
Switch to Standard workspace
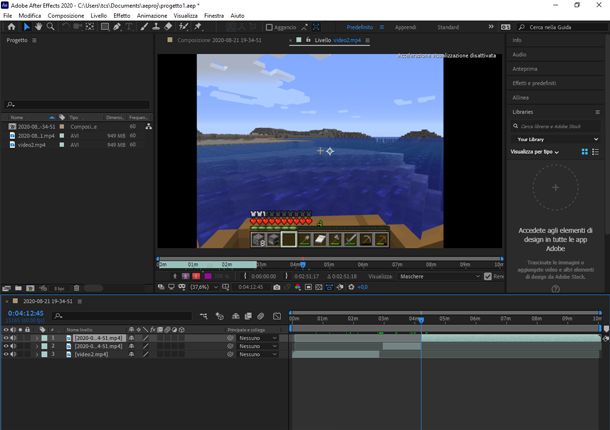point(448,27)
